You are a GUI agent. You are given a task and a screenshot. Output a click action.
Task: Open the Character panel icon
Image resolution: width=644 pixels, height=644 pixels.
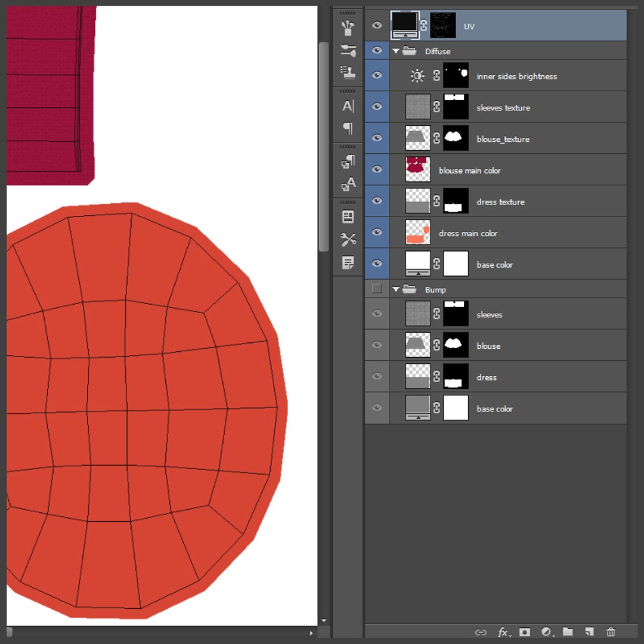pyautogui.click(x=348, y=106)
